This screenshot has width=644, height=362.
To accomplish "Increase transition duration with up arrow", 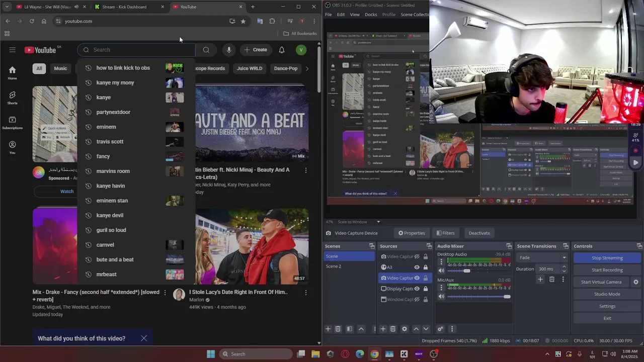I will click(564, 267).
